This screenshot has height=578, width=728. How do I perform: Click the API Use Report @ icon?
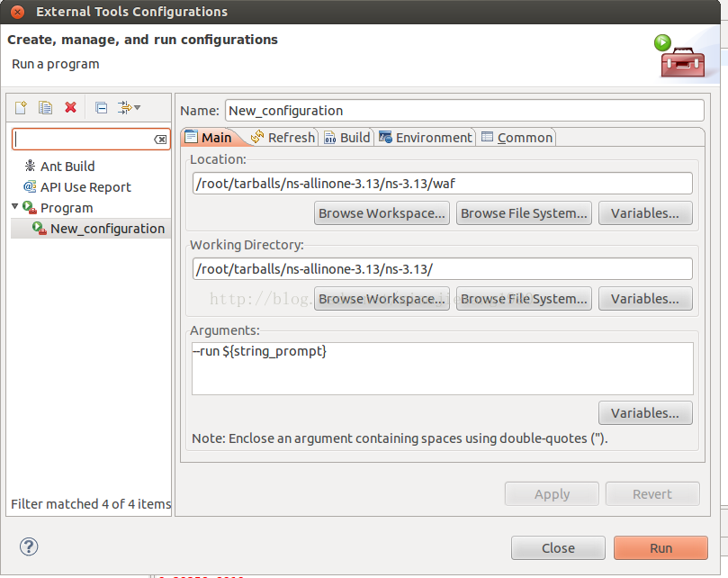(x=30, y=186)
